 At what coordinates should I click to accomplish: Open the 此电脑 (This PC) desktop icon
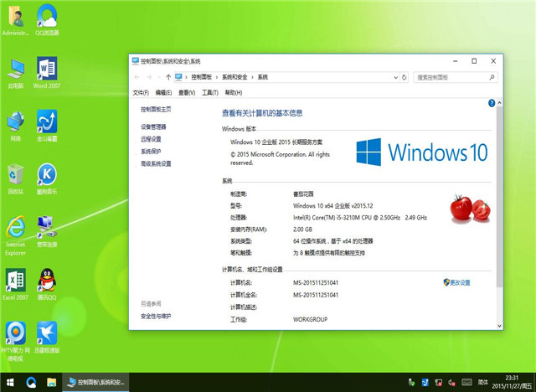click(x=15, y=73)
